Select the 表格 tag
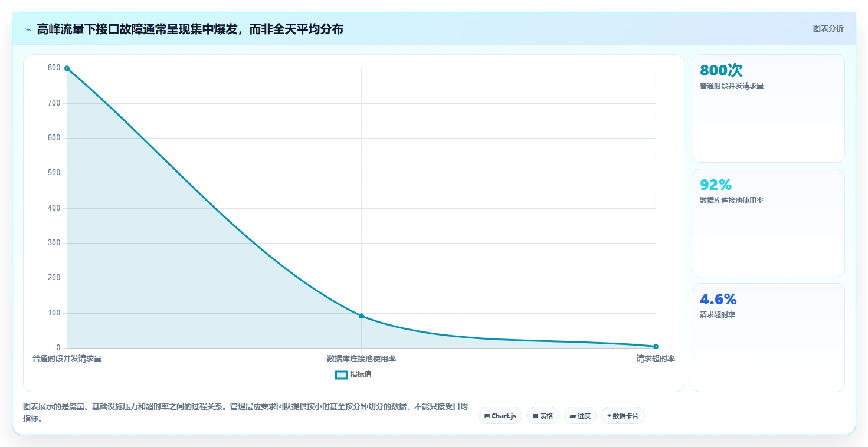The height and width of the screenshot is (447, 868). coord(542,416)
